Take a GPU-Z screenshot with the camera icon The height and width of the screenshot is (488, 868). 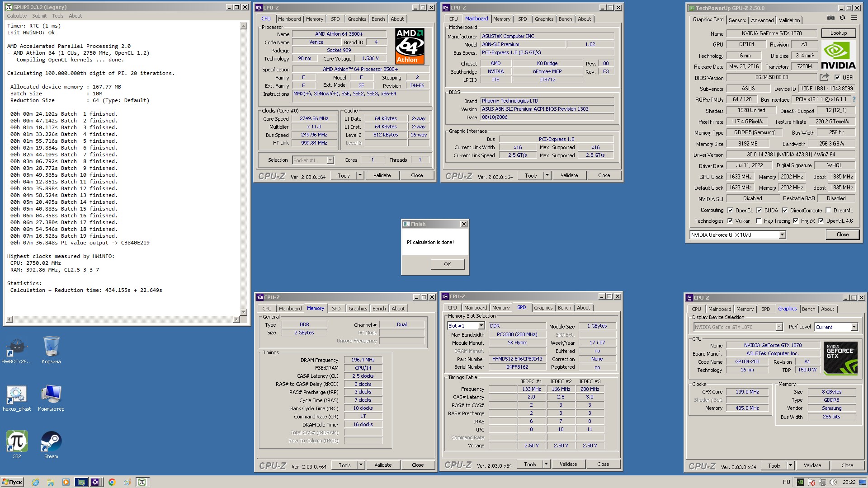click(x=831, y=18)
